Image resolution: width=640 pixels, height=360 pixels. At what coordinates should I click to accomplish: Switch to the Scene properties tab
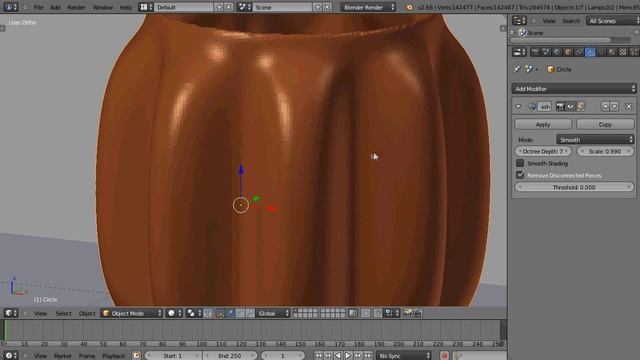click(546, 52)
